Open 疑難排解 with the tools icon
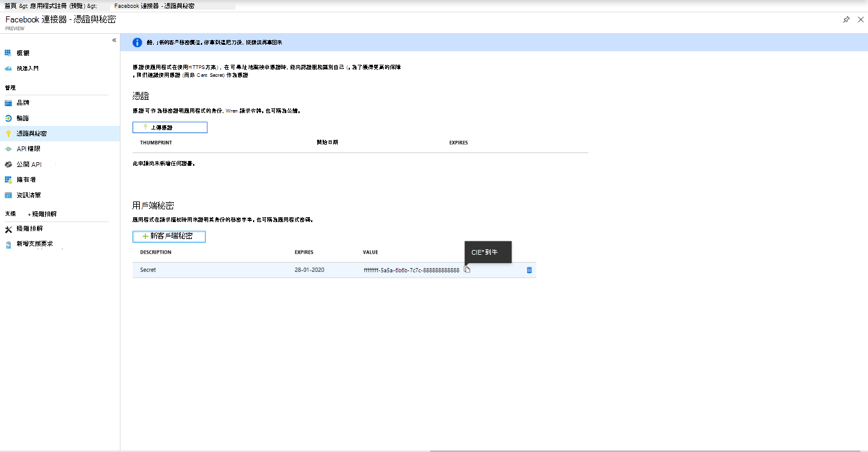Image resolution: width=868 pixels, height=452 pixels. (8, 229)
